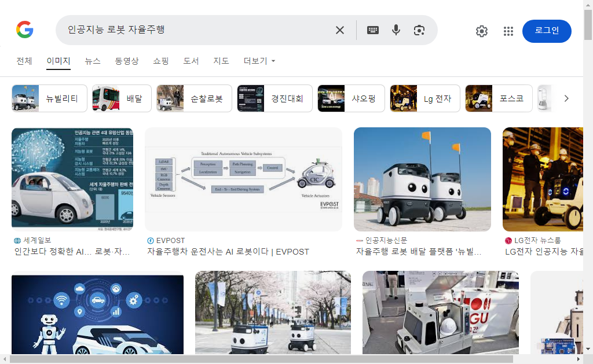Choose the 샤오펑 filter chip
Viewport: 593px width, 364px height.
point(351,98)
